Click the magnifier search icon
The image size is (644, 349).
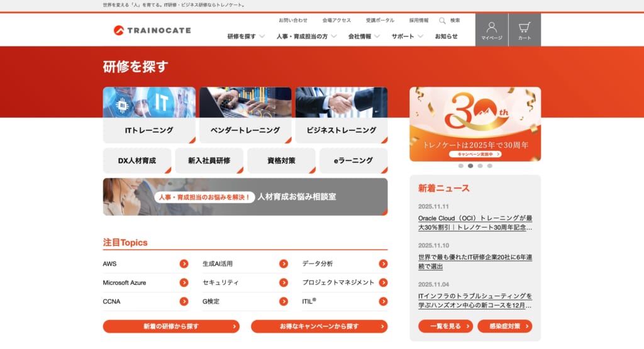442,21
